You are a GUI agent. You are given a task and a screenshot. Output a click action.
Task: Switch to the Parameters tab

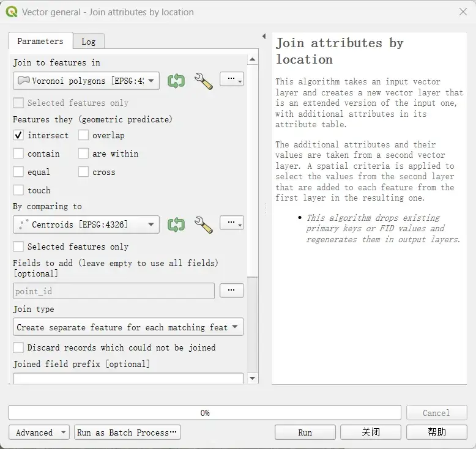point(40,41)
